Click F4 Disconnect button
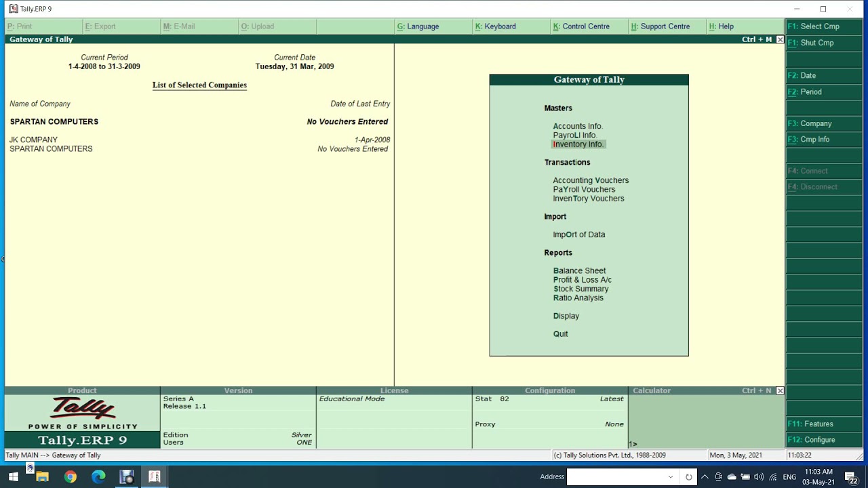868x488 pixels. tap(824, 186)
